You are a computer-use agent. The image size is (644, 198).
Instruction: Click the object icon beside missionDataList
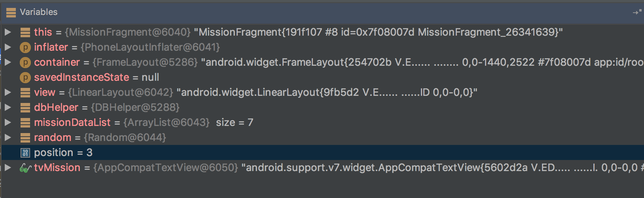25,123
